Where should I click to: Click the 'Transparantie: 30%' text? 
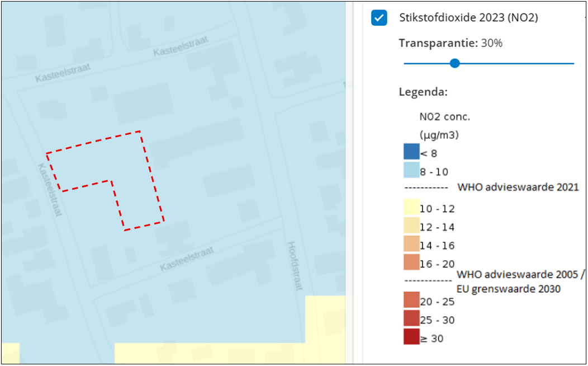(451, 43)
